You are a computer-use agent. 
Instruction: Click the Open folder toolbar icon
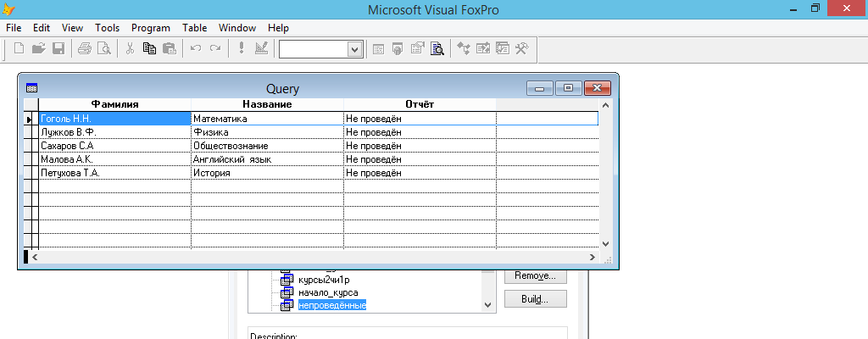[38, 49]
